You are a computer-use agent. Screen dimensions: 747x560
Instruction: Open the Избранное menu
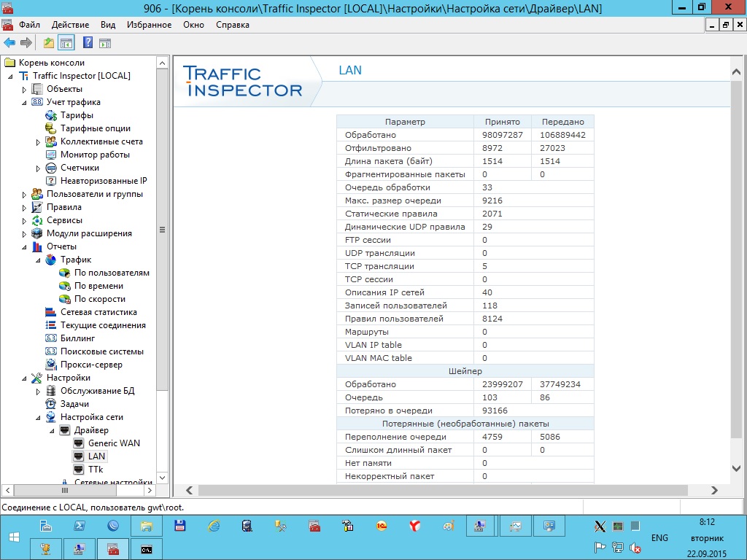point(149,25)
